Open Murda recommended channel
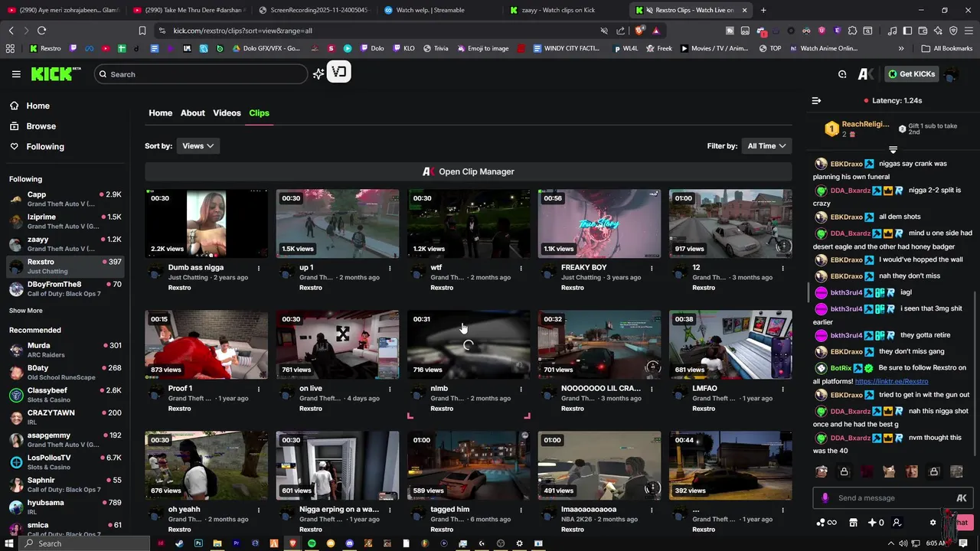Viewport: 980px width, 551px height. [x=65, y=350]
